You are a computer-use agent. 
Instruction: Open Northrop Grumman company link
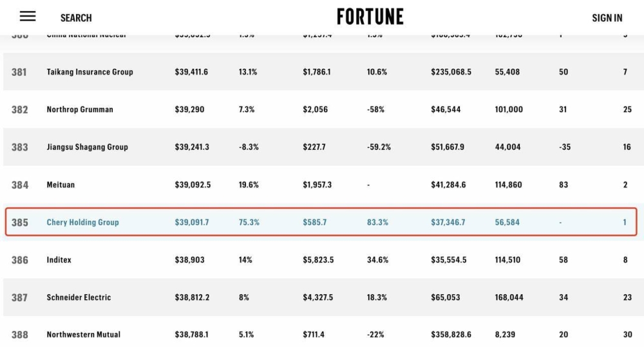click(x=80, y=109)
